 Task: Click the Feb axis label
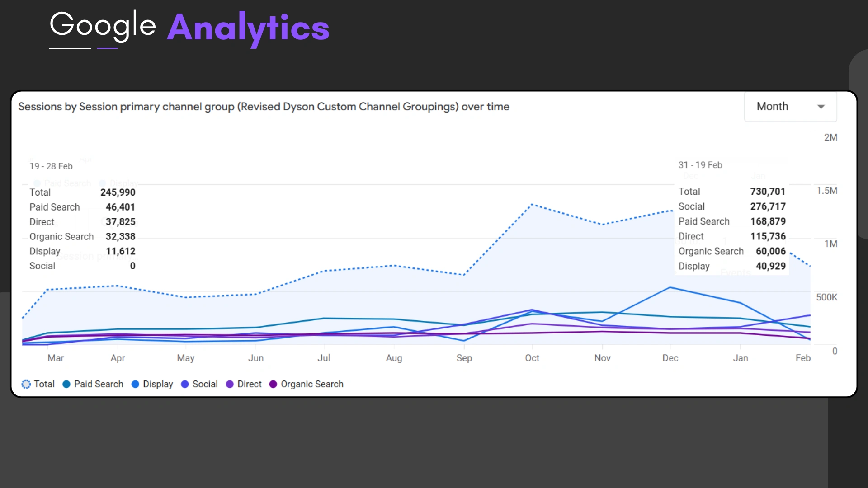803,358
